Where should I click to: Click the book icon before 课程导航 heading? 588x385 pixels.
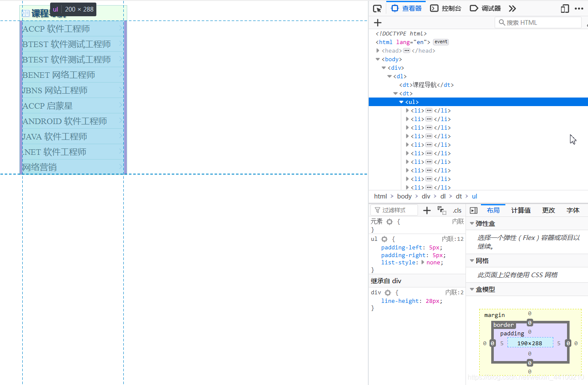pyautogui.click(x=26, y=13)
